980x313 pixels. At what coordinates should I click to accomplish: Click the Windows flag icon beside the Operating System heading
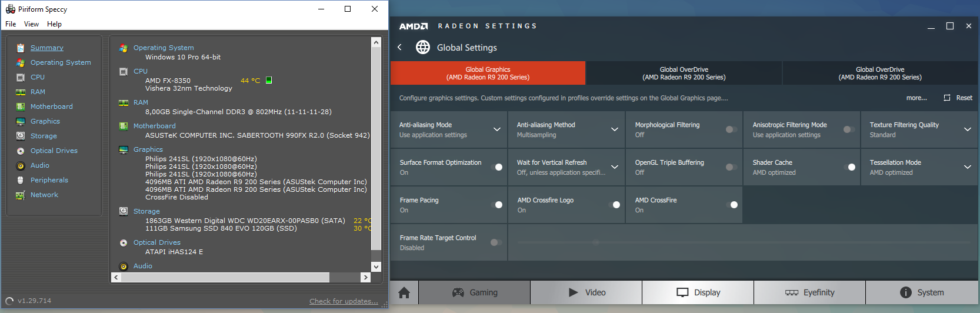point(124,48)
